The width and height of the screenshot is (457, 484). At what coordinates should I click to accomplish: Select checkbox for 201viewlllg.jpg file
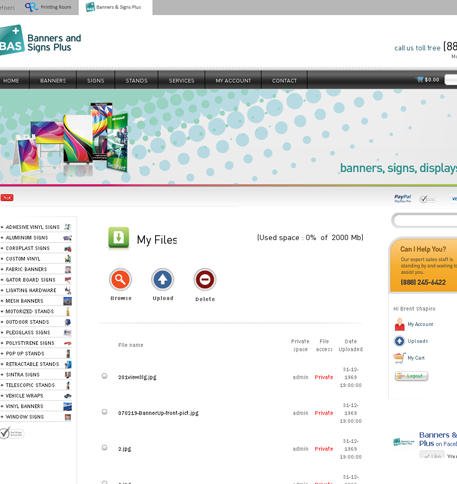pos(104,376)
